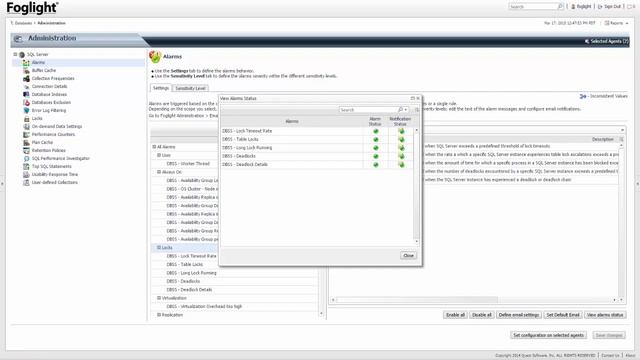
Task: Click Notification Status icon for Deadlock Details
Action: pos(401,164)
